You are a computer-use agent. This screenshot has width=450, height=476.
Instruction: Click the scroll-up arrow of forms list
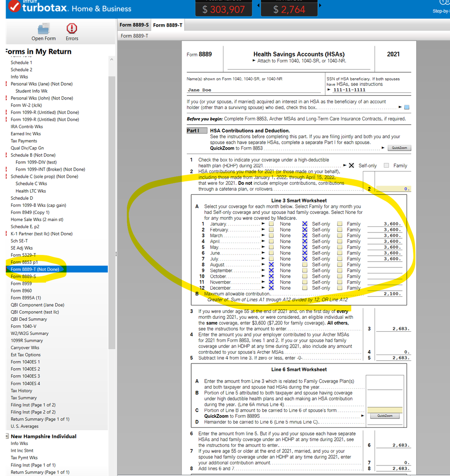(112, 60)
